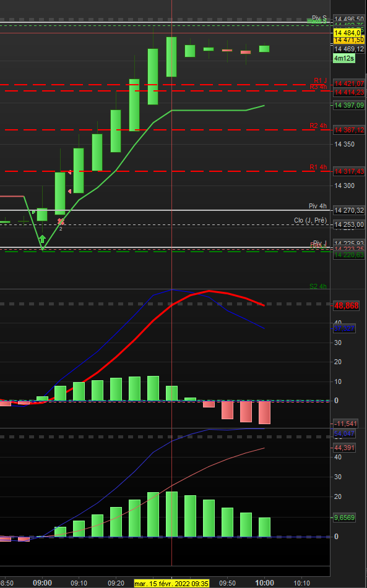Viewport: 367px width, 588px height.
Task: Click the red 14 367,12 price label
Action: [x=349, y=130]
